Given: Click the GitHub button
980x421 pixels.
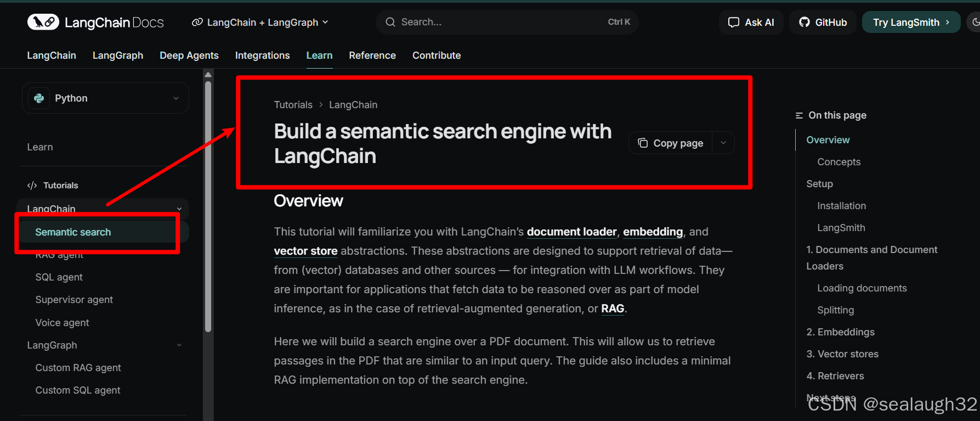Looking at the screenshot, I should (823, 23).
